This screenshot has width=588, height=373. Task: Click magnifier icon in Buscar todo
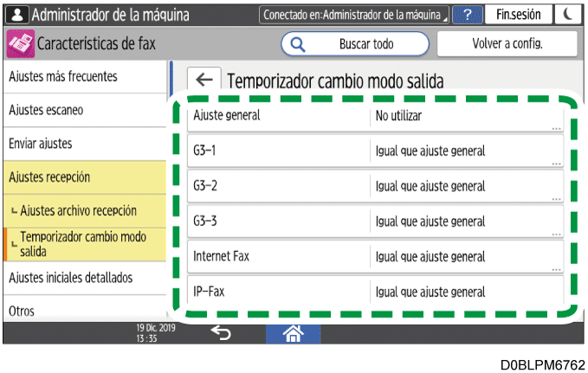click(x=298, y=43)
